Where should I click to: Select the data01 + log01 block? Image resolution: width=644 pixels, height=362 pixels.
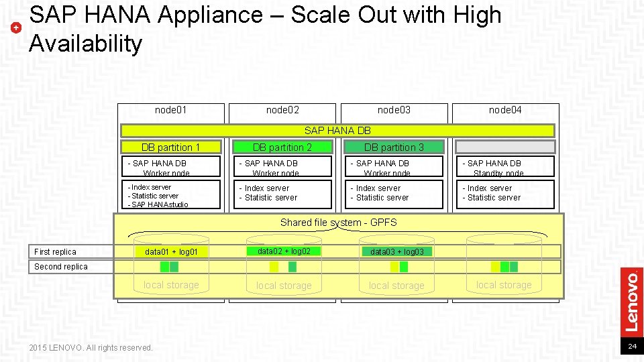pyautogui.click(x=171, y=251)
